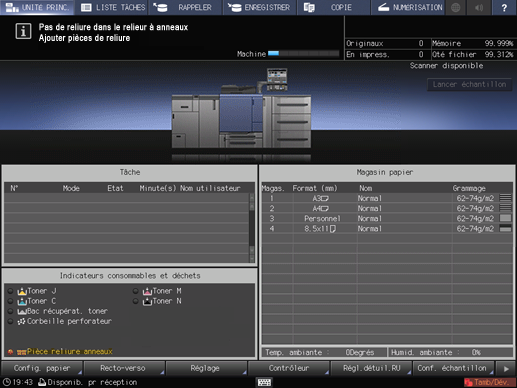Click the Toner J indicator dot
This screenshot has width=517, height=388.
[x=10, y=291]
